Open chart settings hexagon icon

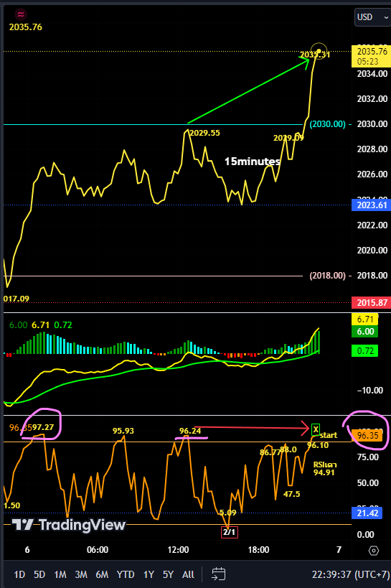(374, 551)
